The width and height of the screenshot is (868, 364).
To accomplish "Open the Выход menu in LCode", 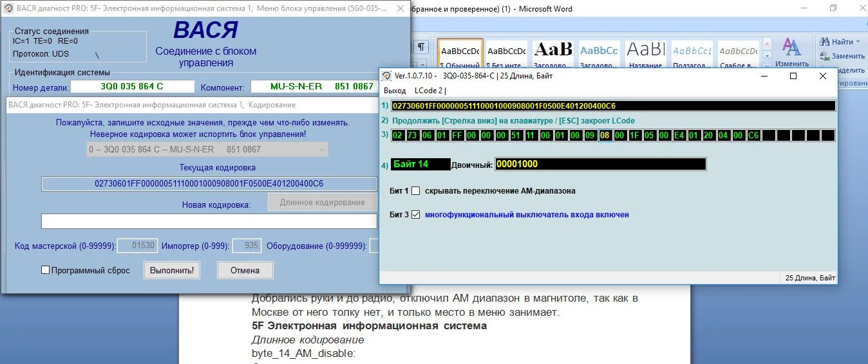I will click(x=394, y=91).
